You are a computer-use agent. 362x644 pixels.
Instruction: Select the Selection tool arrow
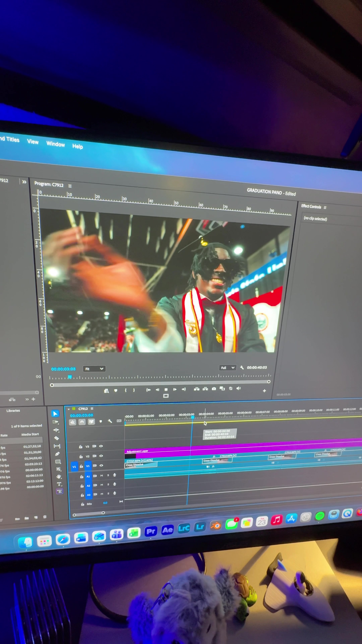click(x=55, y=414)
